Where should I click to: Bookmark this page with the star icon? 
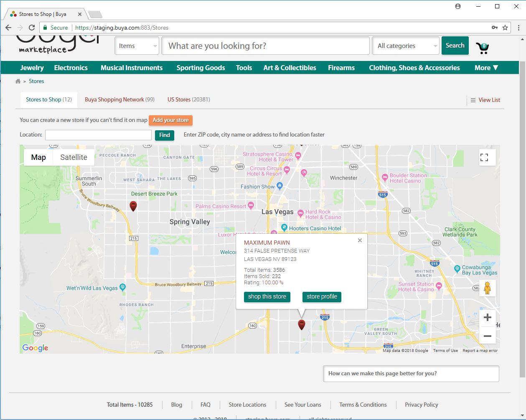(x=505, y=28)
